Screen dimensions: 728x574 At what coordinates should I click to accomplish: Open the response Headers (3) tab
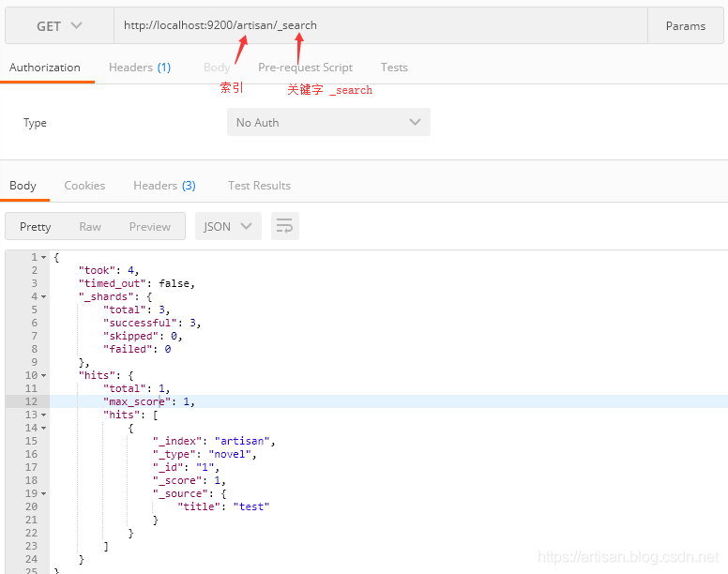coord(164,186)
